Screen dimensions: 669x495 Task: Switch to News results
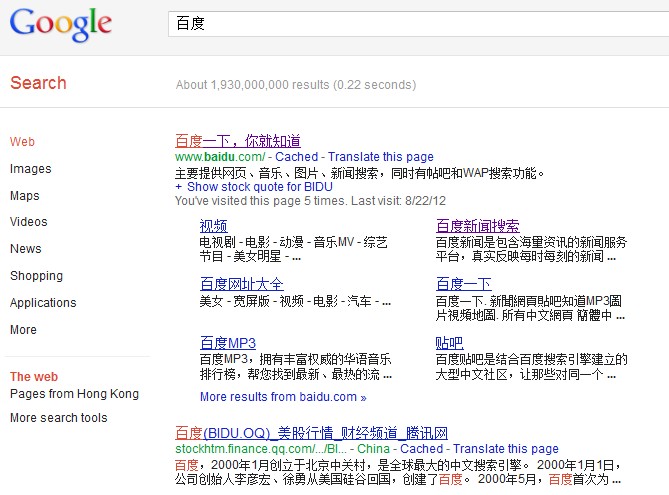click(x=26, y=249)
